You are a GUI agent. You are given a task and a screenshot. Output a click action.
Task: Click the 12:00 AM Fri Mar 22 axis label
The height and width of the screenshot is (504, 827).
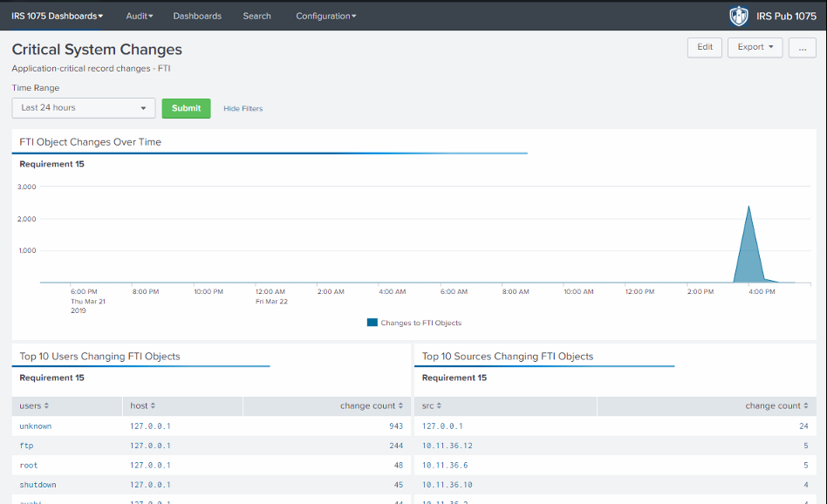pos(271,296)
